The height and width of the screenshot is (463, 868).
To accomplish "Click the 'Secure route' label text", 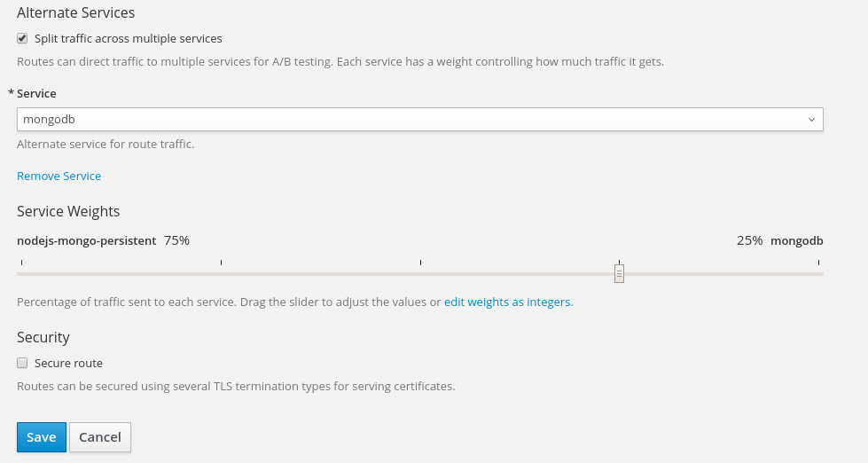I will (x=68, y=363).
